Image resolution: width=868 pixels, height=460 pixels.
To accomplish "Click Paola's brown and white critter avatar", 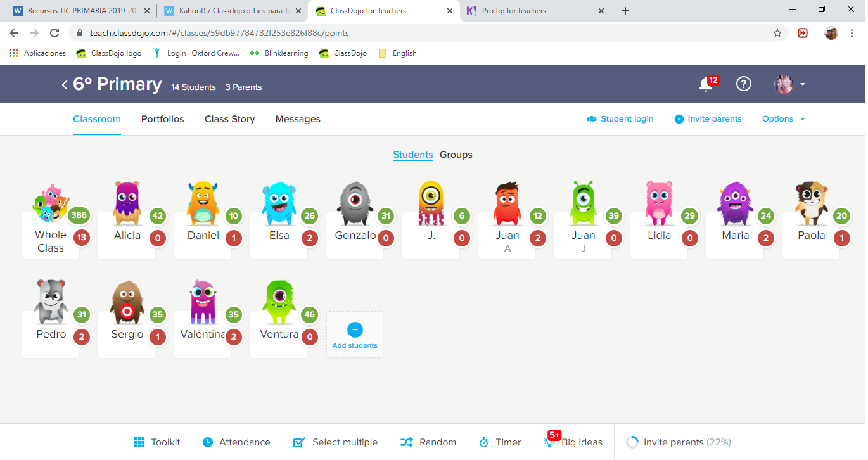I will pos(811,203).
